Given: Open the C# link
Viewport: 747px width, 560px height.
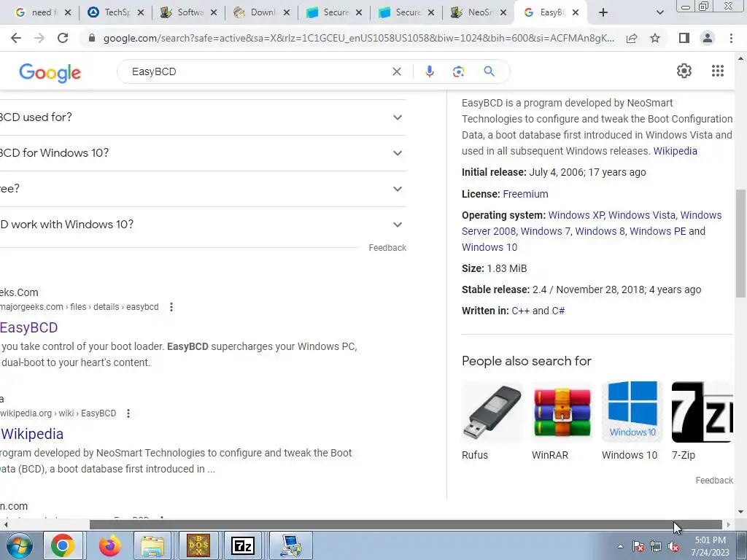Looking at the screenshot, I should point(558,311).
